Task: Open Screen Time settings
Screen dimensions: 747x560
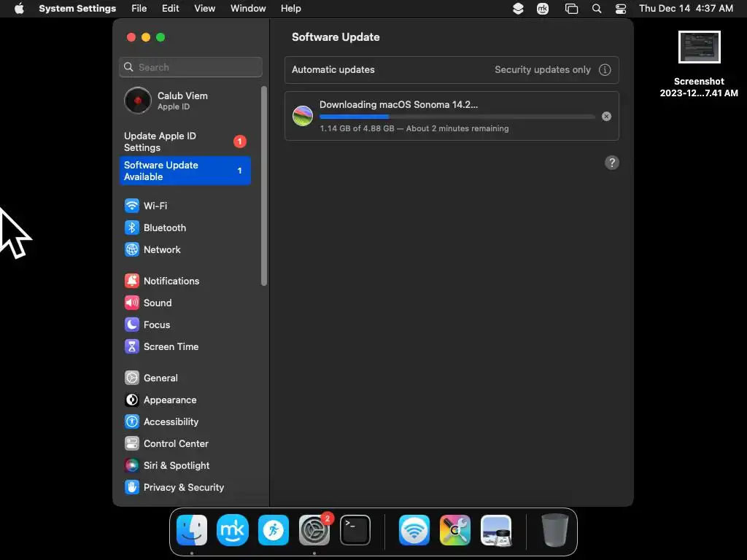Action: (x=185, y=346)
